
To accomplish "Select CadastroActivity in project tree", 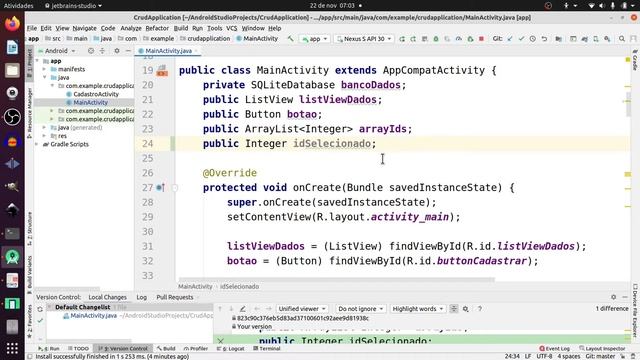I will tap(96, 94).
